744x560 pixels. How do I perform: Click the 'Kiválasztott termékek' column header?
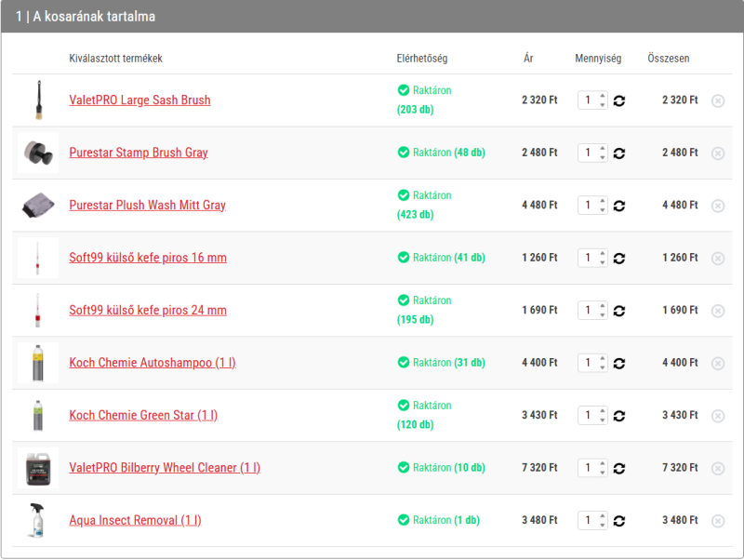115,59
